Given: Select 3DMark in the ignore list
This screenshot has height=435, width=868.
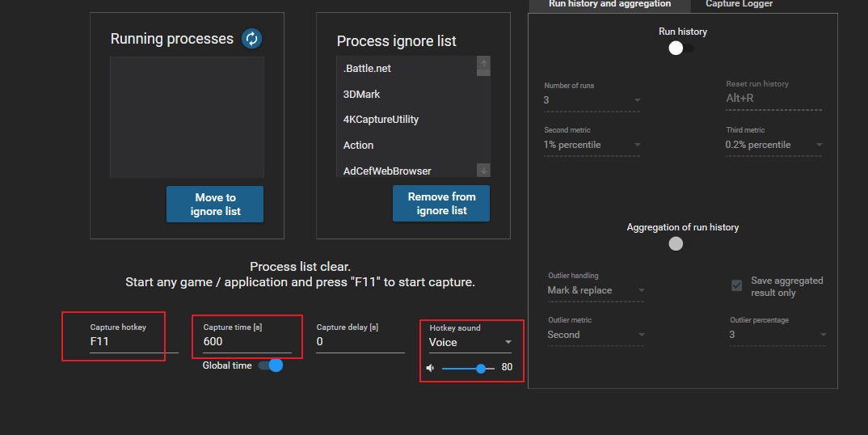Looking at the screenshot, I should click(361, 95).
